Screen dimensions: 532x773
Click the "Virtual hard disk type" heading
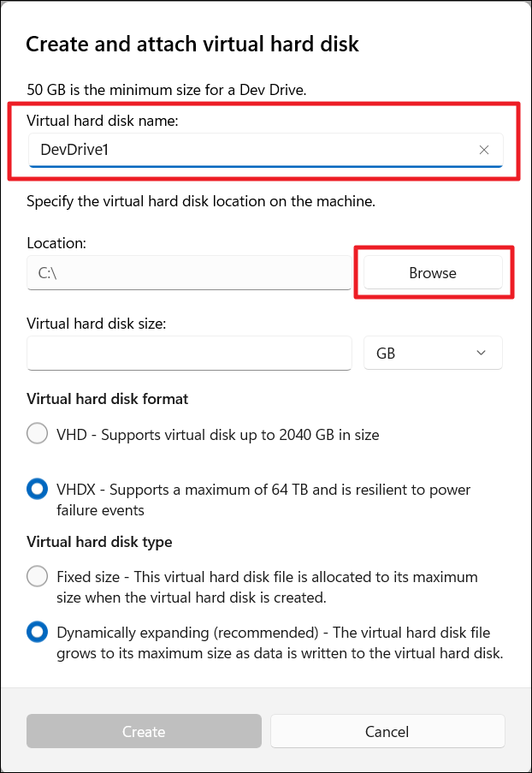pyautogui.click(x=99, y=542)
